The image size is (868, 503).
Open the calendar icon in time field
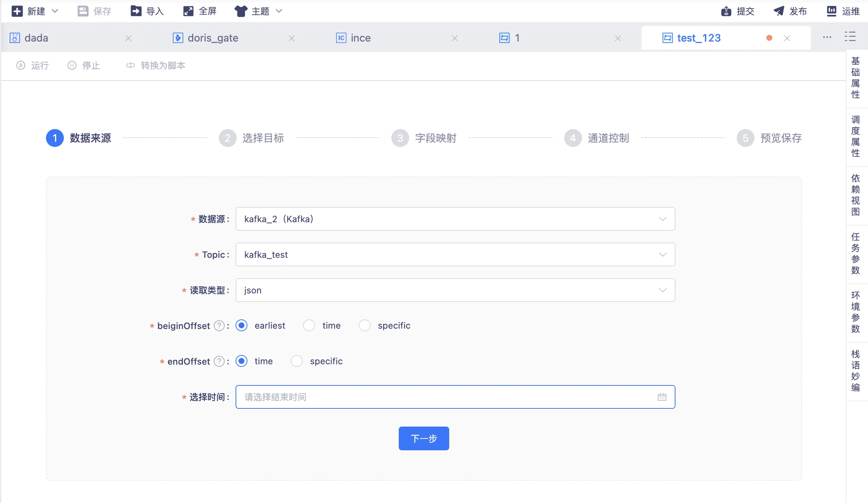[x=662, y=397]
